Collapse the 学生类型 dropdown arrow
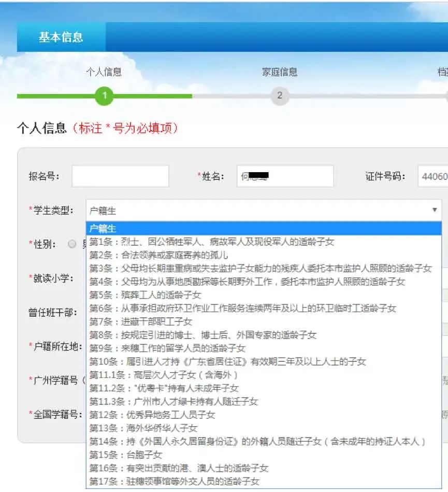 [x=435, y=210]
